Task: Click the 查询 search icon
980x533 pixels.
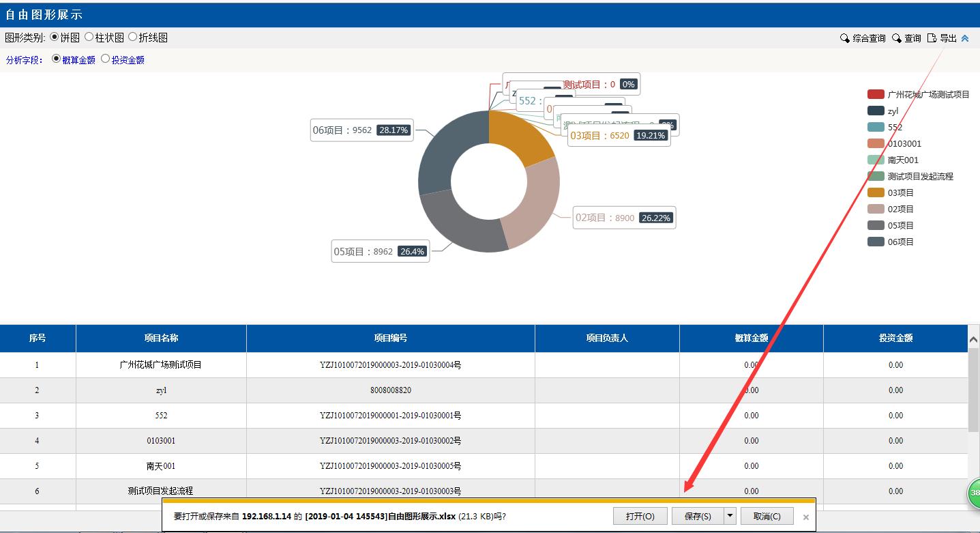Action: [x=897, y=38]
